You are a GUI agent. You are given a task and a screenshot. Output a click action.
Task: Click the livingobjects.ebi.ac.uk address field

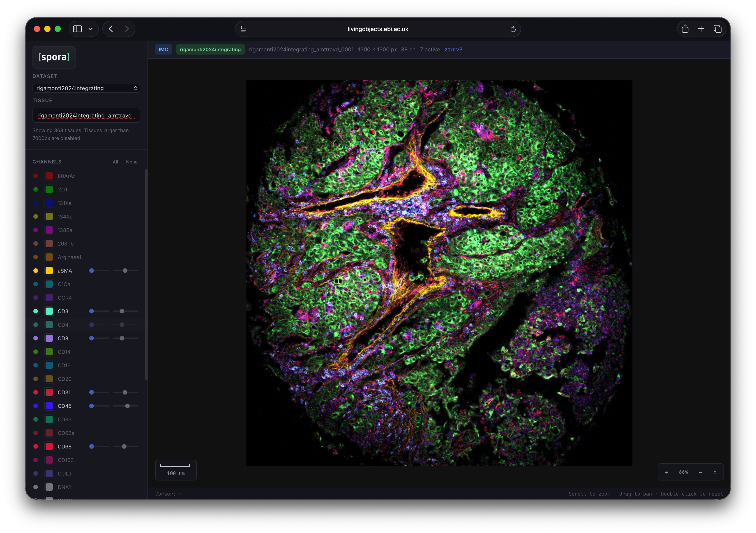point(378,29)
